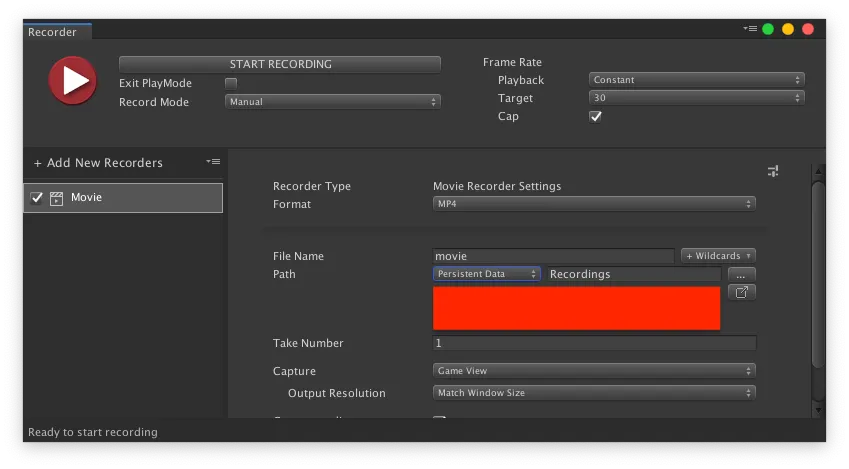Open the Playback Constant dropdown
Viewport: 849px width, 469px height.
696,80
